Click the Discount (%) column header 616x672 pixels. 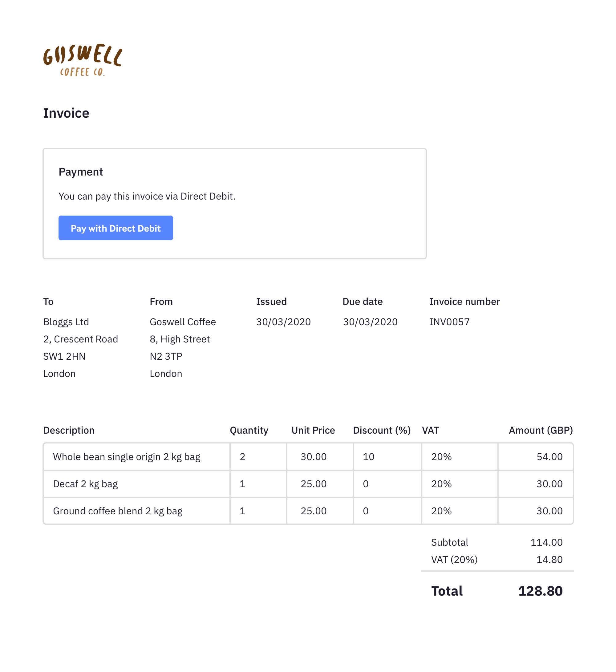[382, 431]
